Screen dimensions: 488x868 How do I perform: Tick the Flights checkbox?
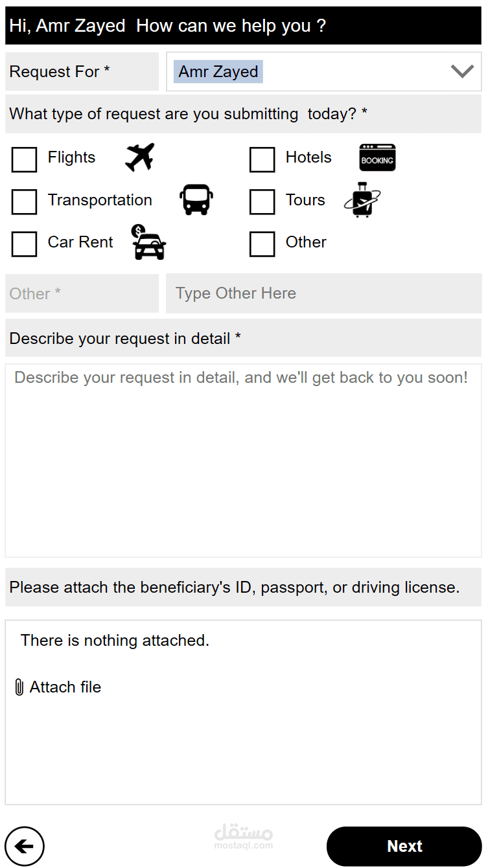click(25, 159)
